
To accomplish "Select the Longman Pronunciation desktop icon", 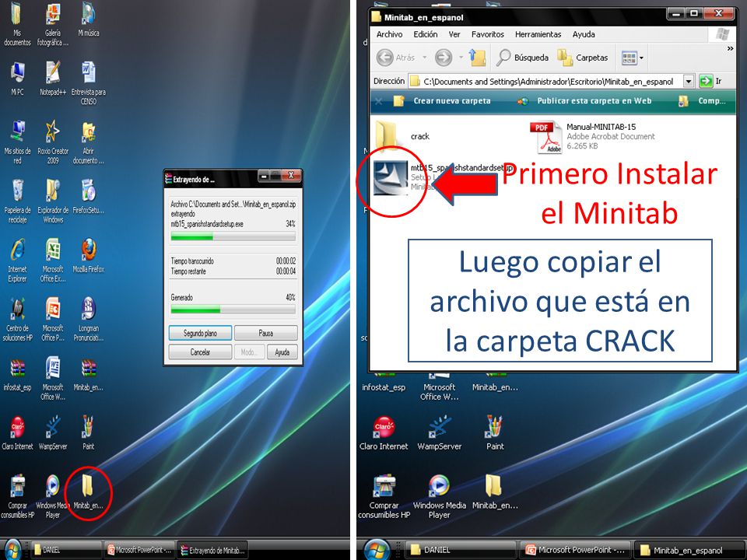I will 89,320.
